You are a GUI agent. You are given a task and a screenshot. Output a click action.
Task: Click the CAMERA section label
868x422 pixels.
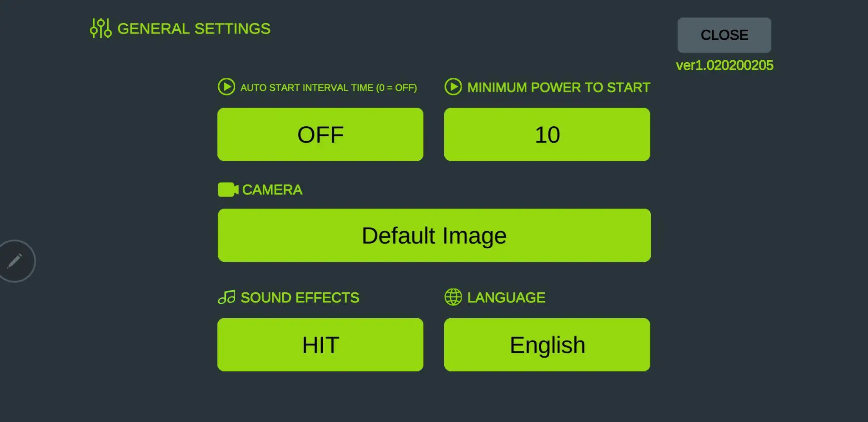(272, 190)
